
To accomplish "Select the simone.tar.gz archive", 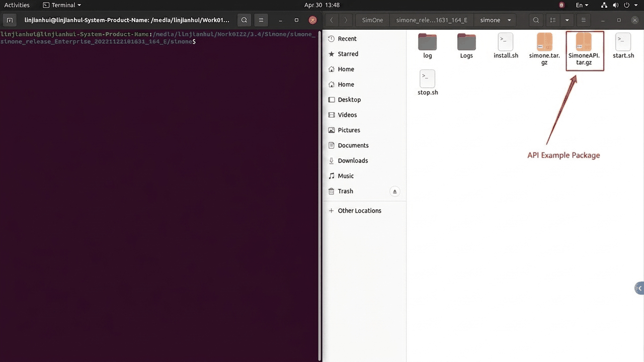I will pyautogui.click(x=544, y=49).
